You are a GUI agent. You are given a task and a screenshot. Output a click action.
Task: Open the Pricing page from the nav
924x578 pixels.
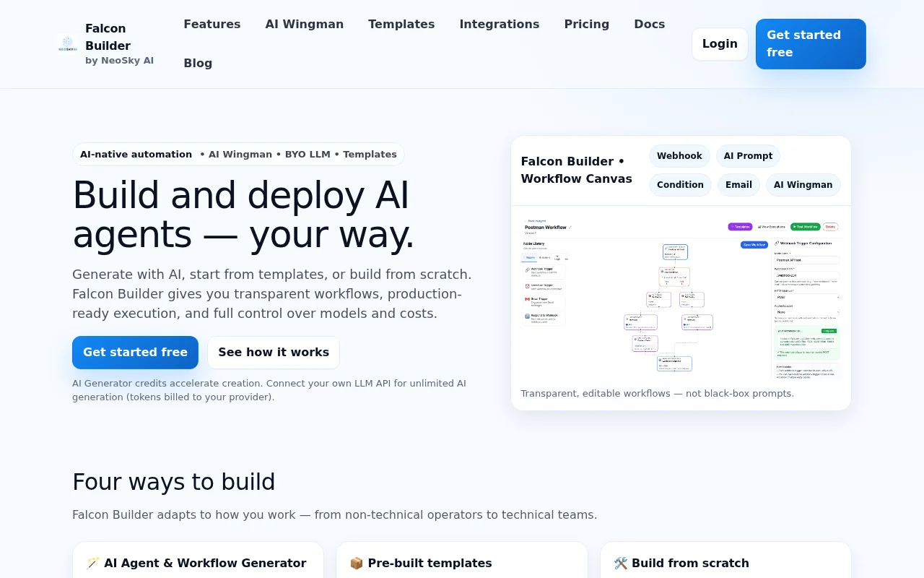pos(587,24)
